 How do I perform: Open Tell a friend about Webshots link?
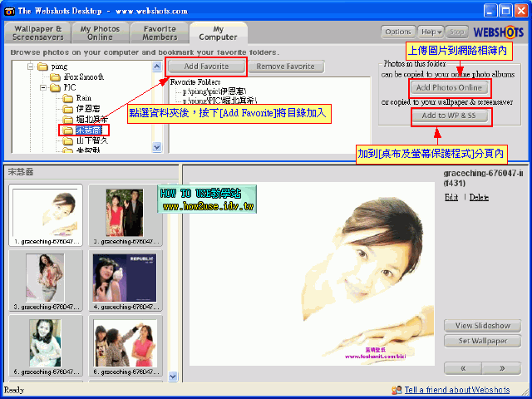coord(457,390)
